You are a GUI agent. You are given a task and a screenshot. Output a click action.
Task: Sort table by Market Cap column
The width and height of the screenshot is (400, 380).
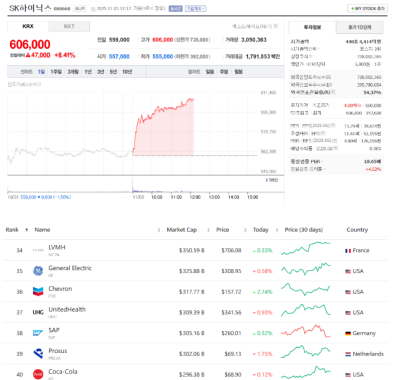coord(182,230)
